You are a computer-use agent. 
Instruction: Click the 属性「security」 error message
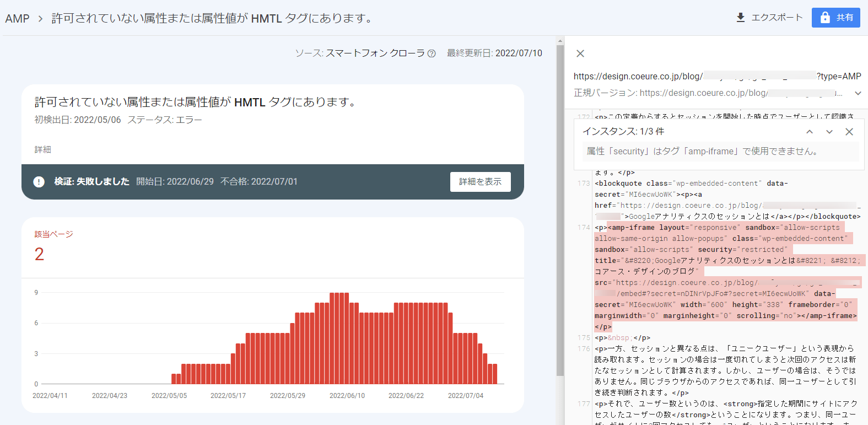tap(702, 152)
